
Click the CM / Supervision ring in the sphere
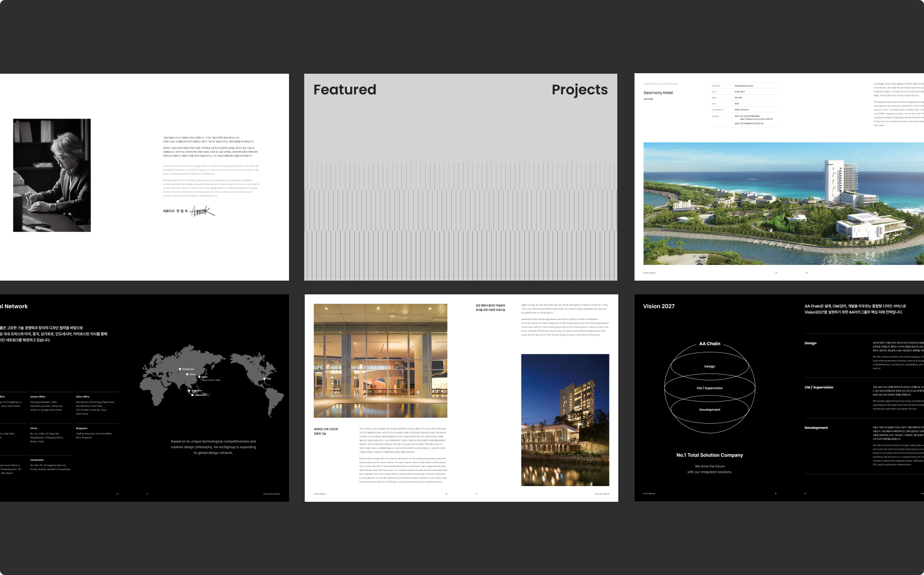(x=709, y=388)
